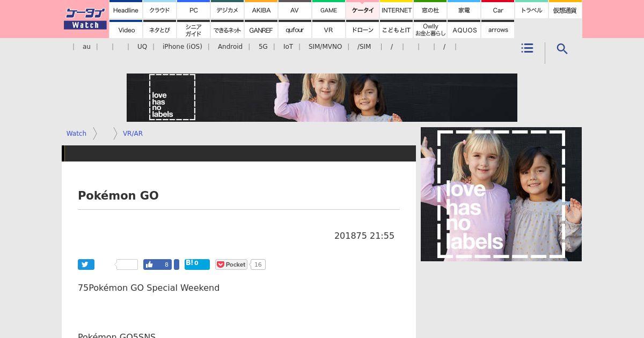Screen dimensions: 644x338
Task: Click the Twitter share count box
Action: click(x=127, y=264)
